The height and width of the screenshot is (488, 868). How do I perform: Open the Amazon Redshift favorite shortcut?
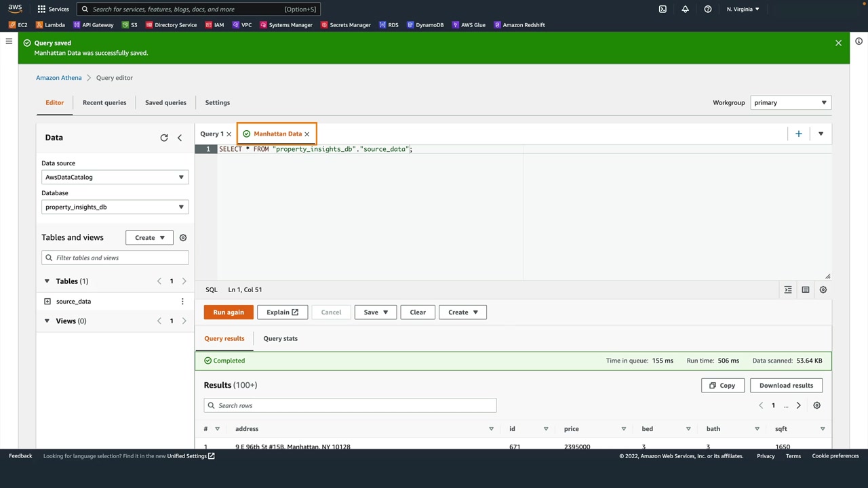click(x=519, y=25)
